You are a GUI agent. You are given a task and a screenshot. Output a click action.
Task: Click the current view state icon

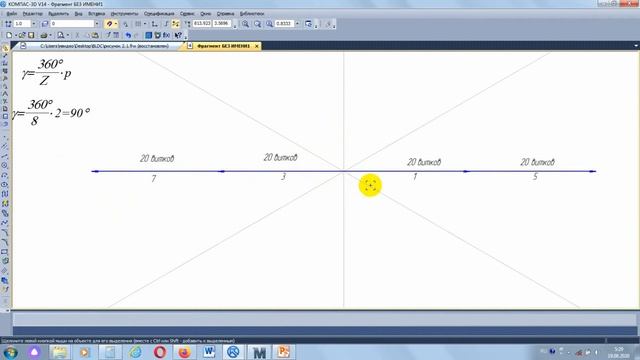pos(8,24)
